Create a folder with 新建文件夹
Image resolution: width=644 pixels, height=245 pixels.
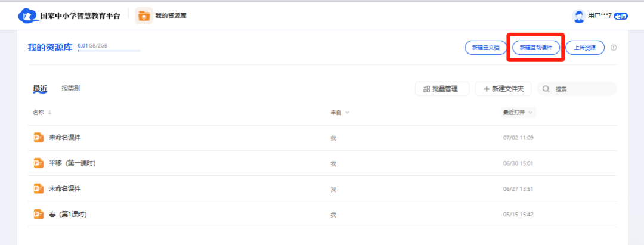coord(503,89)
